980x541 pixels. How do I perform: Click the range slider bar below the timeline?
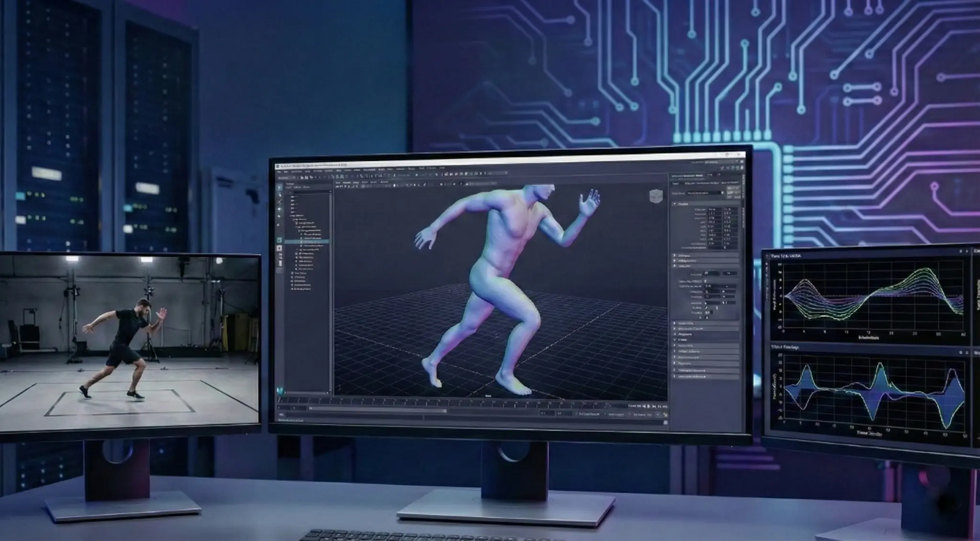point(378,410)
